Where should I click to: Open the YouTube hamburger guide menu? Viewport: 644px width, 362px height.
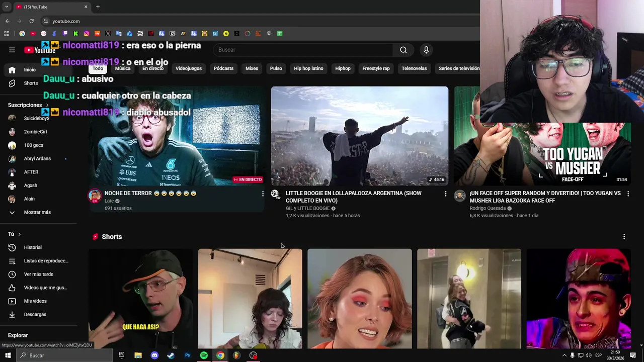click(12, 50)
